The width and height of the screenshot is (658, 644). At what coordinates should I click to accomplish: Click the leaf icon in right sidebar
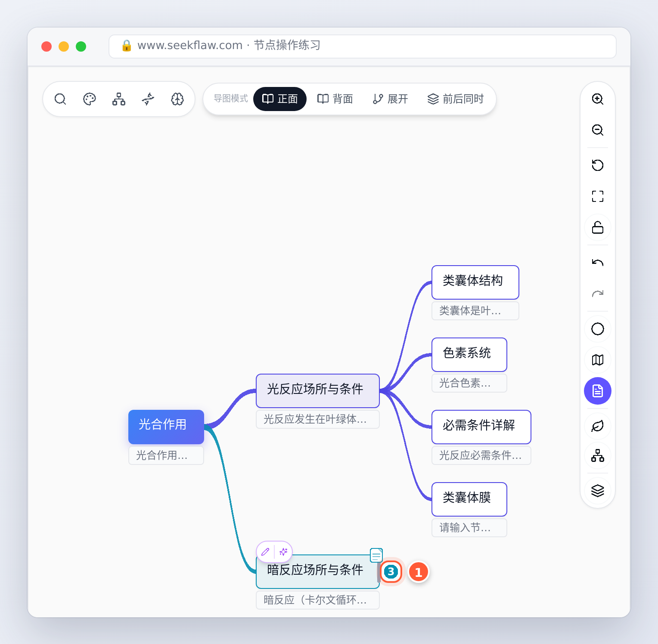pyautogui.click(x=598, y=426)
